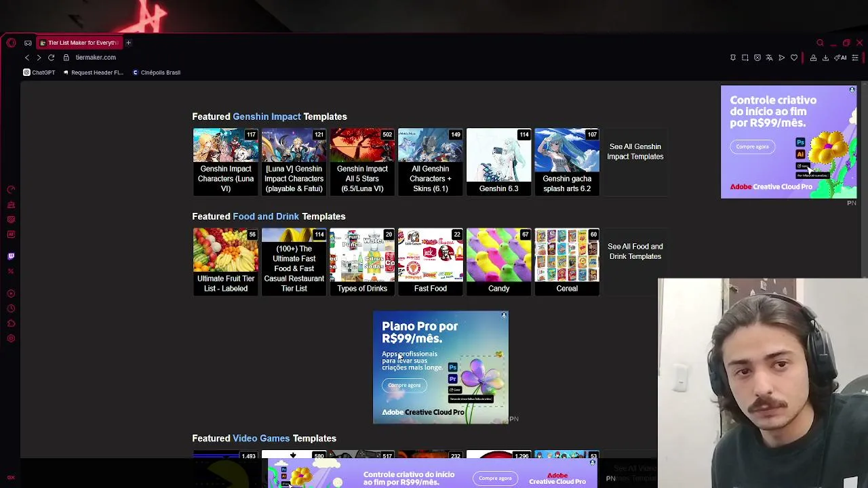This screenshot has height=488, width=868.
Task: Click See All Genshin Impact Templates
Action: [x=635, y=151]
